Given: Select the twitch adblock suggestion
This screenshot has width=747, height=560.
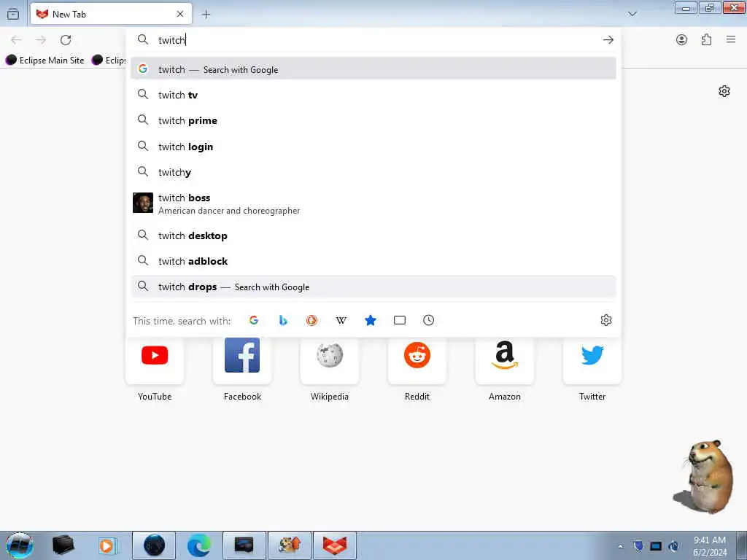Looking at the screenshot, I should click(x=373, y=261).
